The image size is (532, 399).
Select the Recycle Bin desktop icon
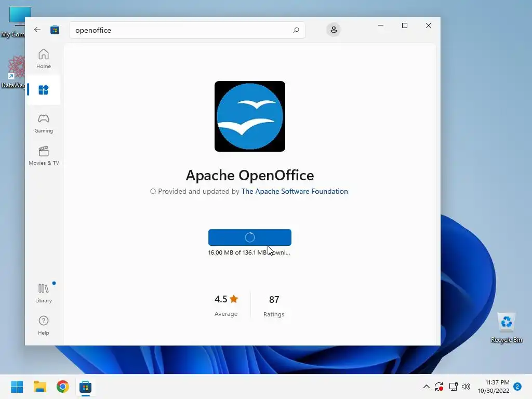[x=507, y=327]
